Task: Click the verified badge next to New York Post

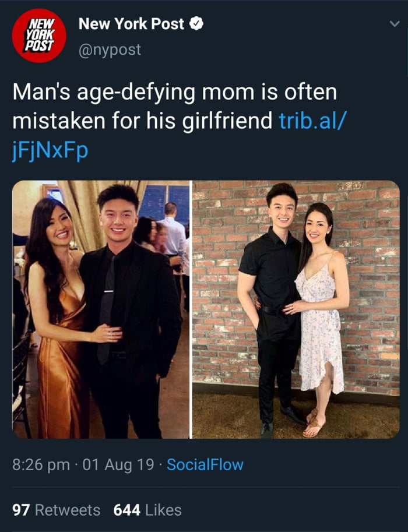Action: point(196,23)
